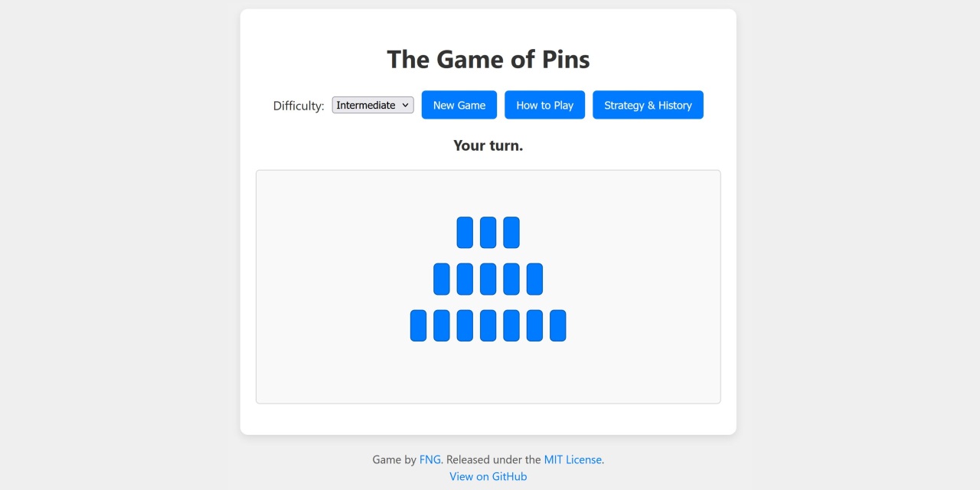This screenshot has width=980, height=490.
Task: Select the second pin of the middle row
Action: tap(465, 279)
